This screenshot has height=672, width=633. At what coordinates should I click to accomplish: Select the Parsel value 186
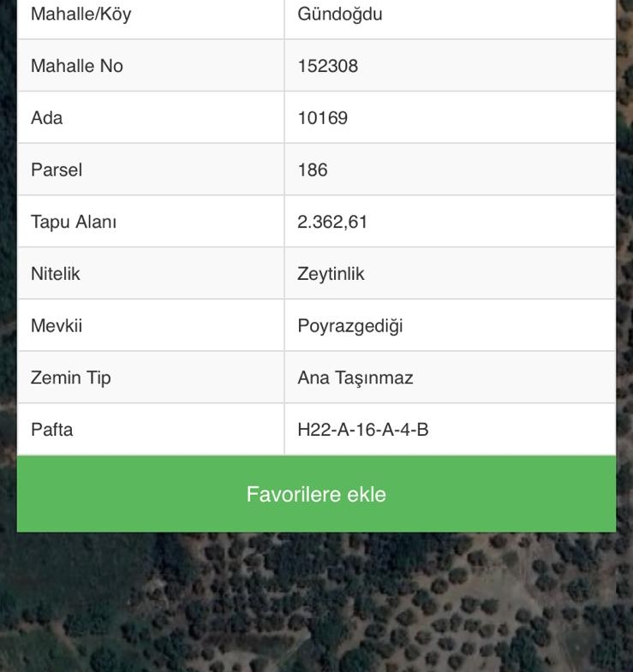(313, 169)
